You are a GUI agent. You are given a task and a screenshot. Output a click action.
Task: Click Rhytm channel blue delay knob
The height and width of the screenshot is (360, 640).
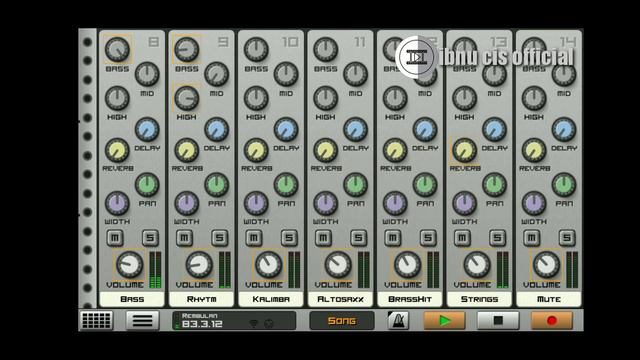point(216,129)
